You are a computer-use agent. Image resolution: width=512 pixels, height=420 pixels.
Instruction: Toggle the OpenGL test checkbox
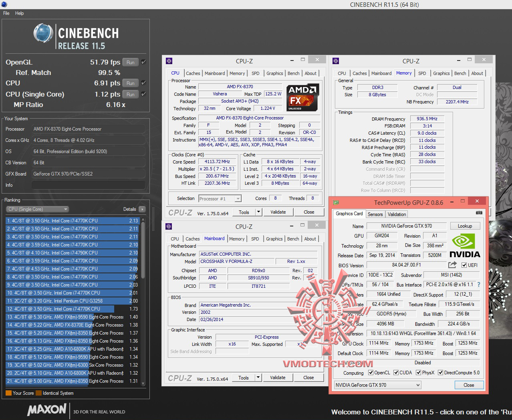[x=143, y=62]
